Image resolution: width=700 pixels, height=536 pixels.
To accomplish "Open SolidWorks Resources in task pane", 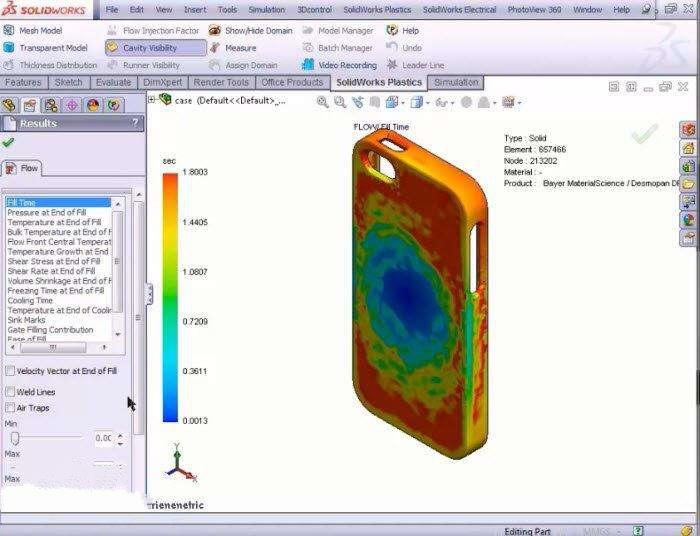I will [x=688, y=130].
